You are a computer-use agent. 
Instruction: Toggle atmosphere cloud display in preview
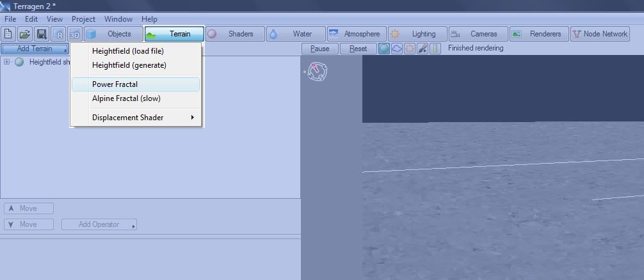click(397, 49)
